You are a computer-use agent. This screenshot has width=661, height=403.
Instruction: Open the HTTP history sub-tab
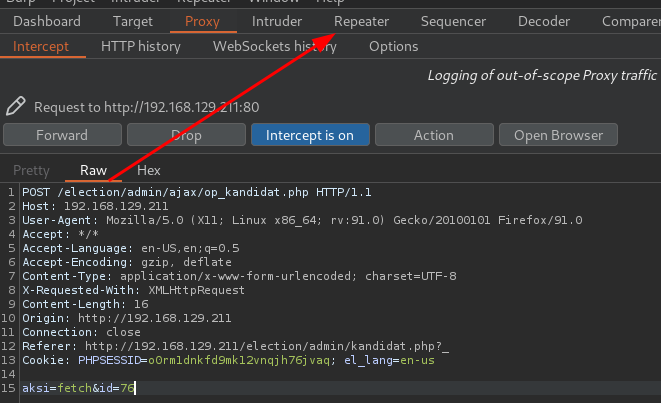click(x=141, y=46)
